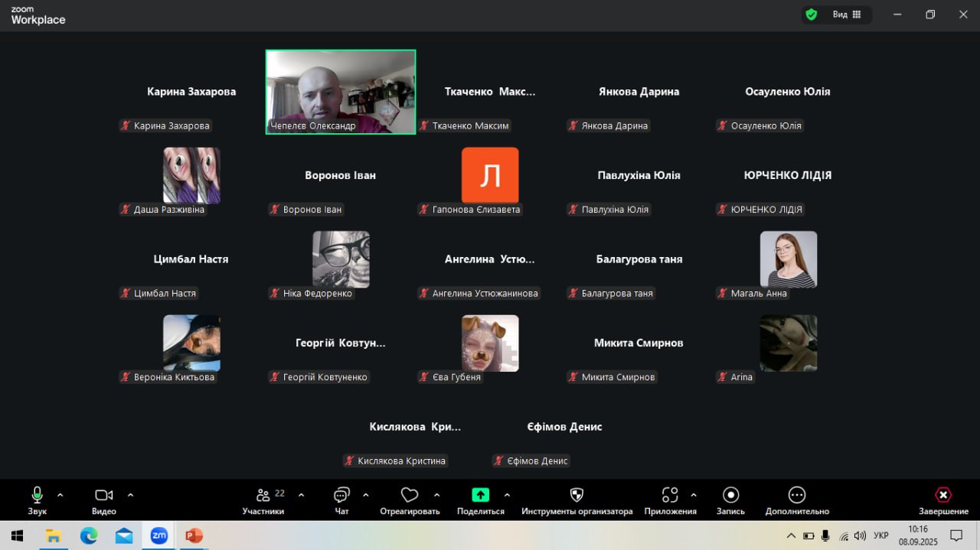Start recording with the Record icon

pyautogui.click(x=730, y=495)
